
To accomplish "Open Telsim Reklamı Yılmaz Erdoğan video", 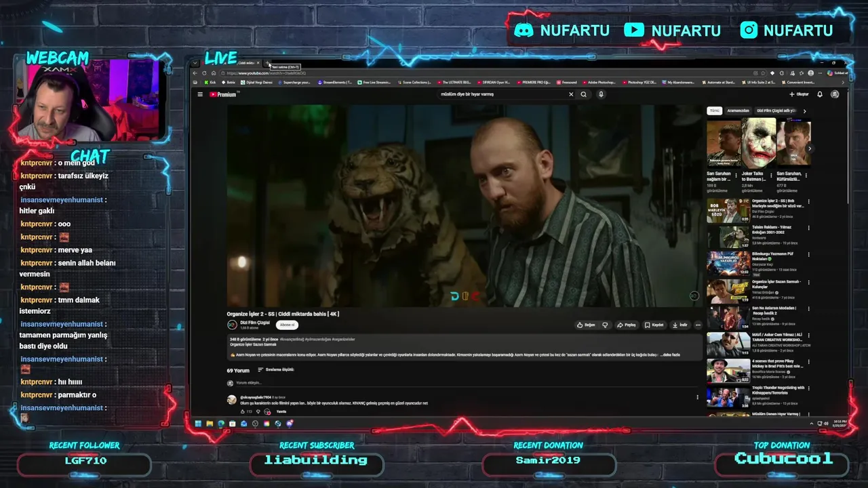I will point(728,237).
